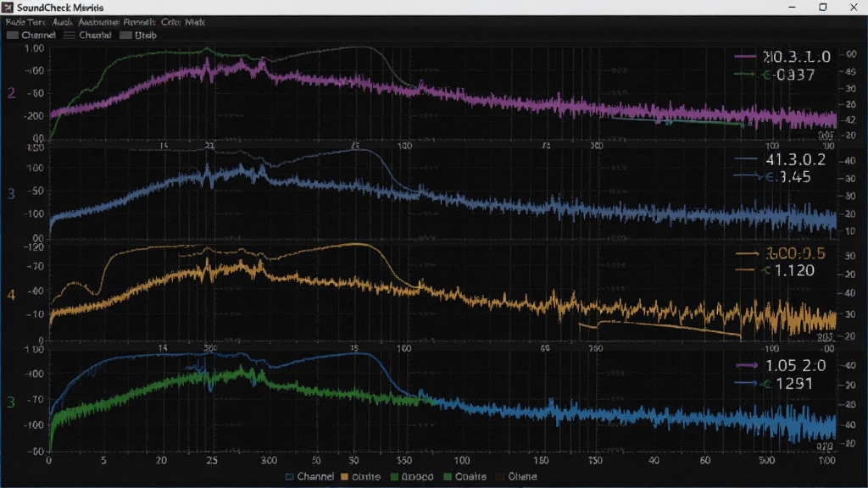Click the SoundCheck app icon in the title bar
Image resolution: width=868 pixels, height=488 pixels.
click(x=7, y=7)
